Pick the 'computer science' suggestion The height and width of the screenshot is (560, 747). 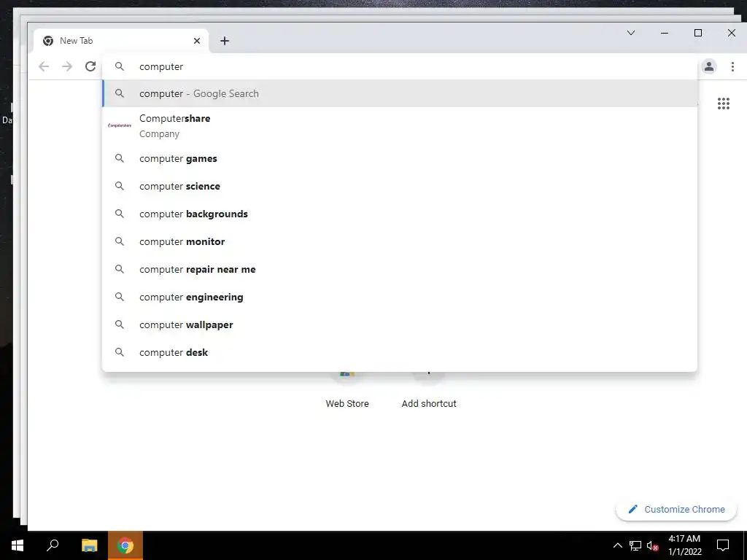coord(399,186)
